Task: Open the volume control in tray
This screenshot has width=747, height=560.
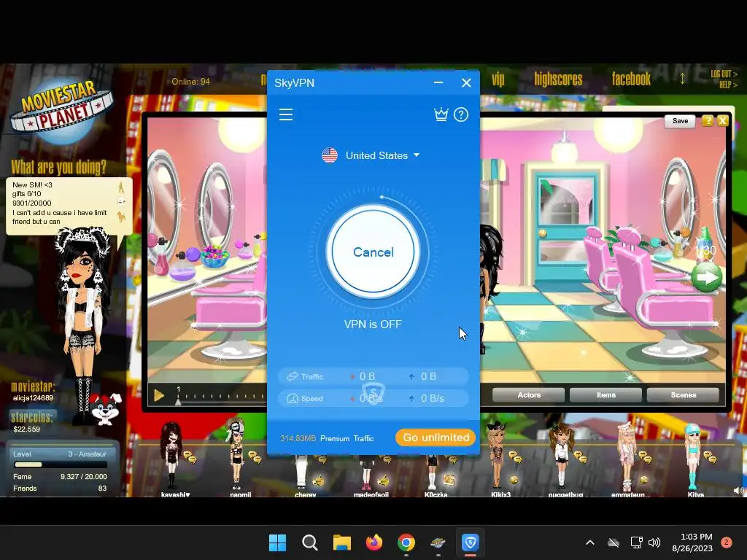Action: (x=654, y=542)
